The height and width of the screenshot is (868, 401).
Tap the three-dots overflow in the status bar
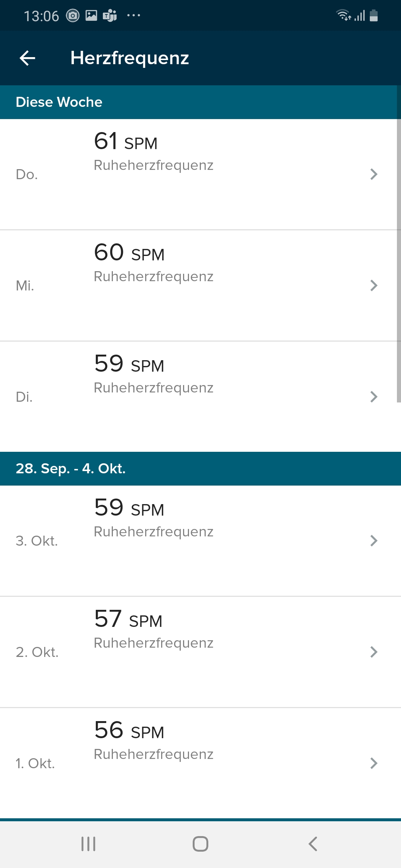133,16
